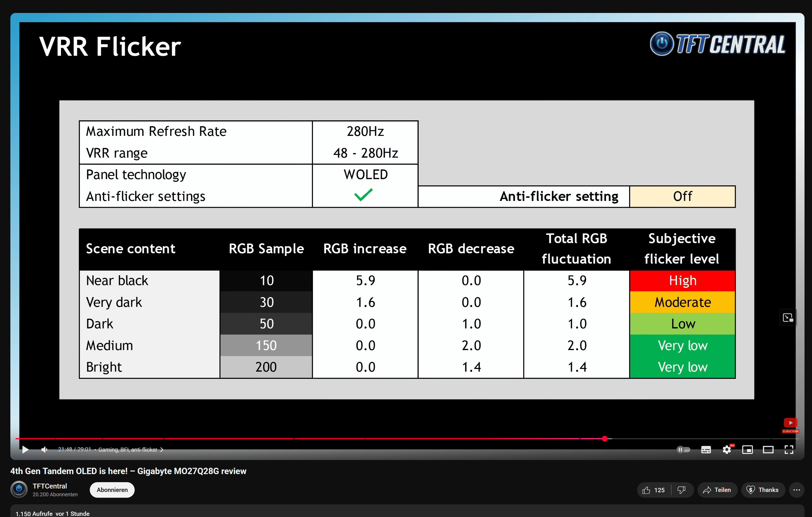Image resolution: width=812 pixels, height=517 pixels.
Task: Open the three-dot more actions menu
Action: (796, 490)
